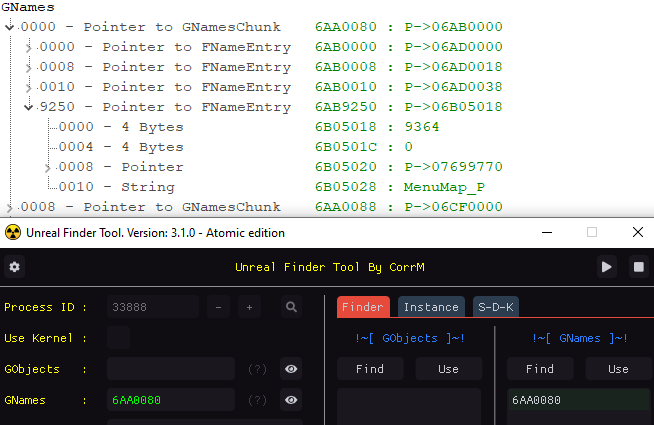Click the GNames address input field
654x425 pixels.
point(170,400)
